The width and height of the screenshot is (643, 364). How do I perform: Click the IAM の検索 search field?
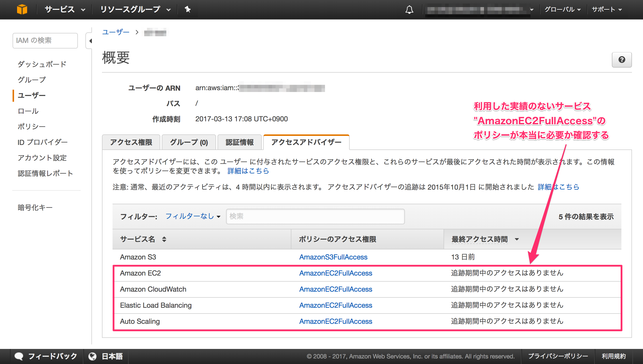click(45, 40)
